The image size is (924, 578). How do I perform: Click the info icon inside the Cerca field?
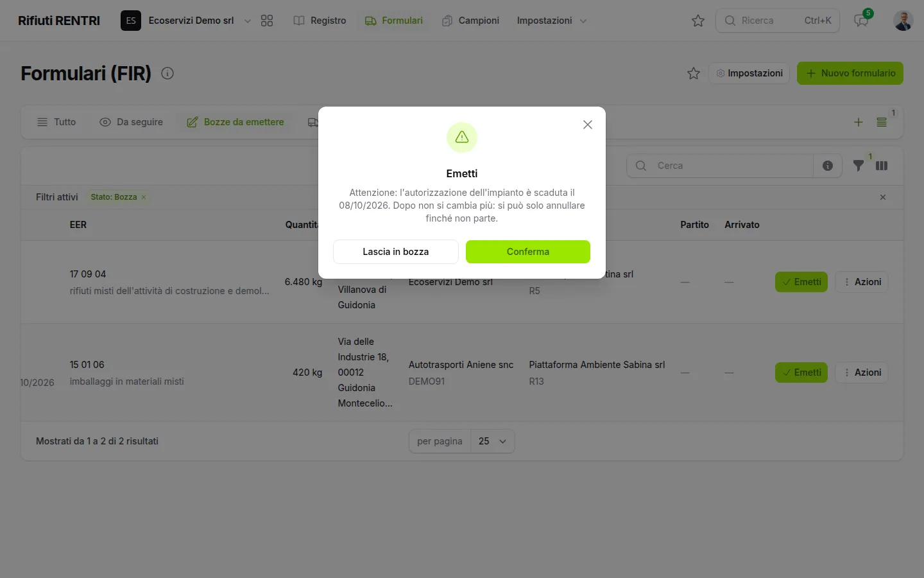click(828, 166)
